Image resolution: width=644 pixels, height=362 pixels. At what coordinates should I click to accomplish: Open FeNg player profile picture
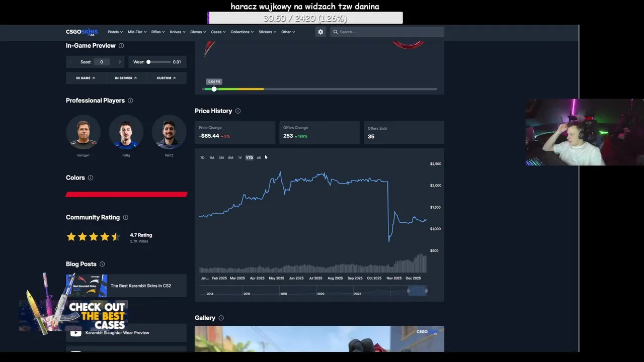(x=126, y=132)
